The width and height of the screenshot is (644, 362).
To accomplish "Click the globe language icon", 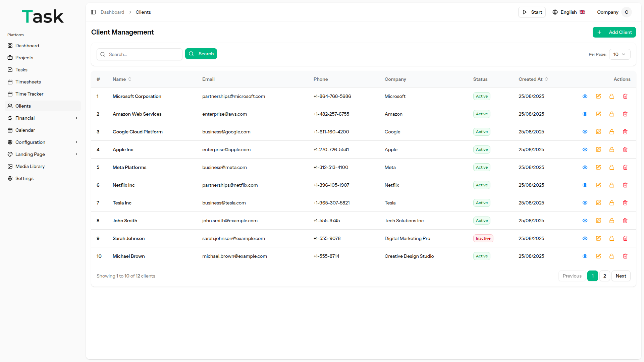I will (x=555, y=12).
